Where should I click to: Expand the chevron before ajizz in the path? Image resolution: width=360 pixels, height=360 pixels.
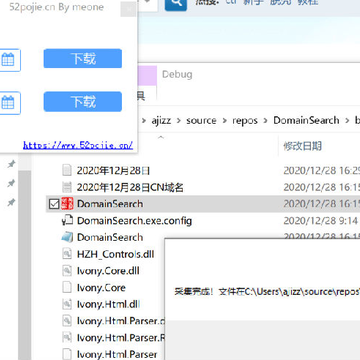tap(144, 120)
